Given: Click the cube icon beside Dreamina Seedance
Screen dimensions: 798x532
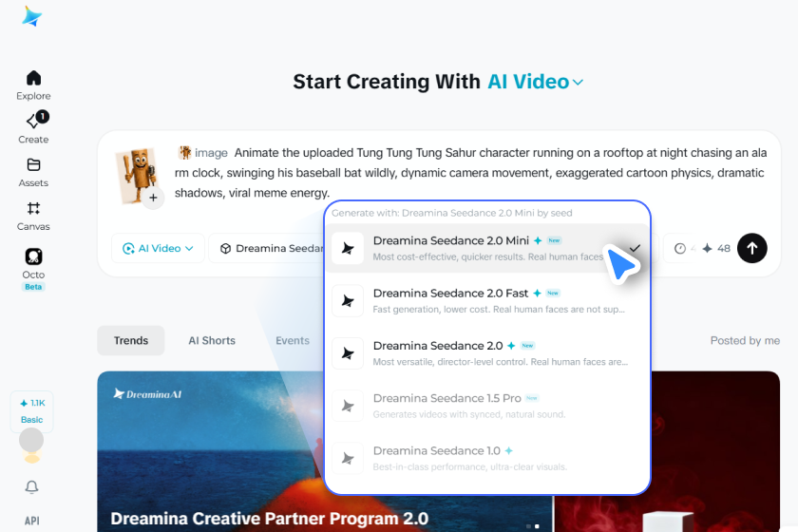Looking at the screenshot, I should pos(225,249).
